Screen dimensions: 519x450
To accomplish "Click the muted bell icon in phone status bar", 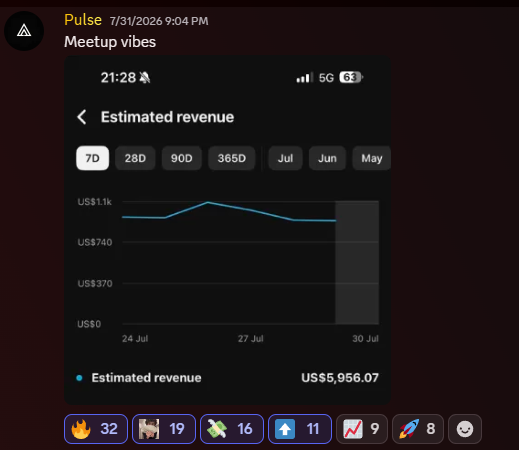I will coord(145,78).
